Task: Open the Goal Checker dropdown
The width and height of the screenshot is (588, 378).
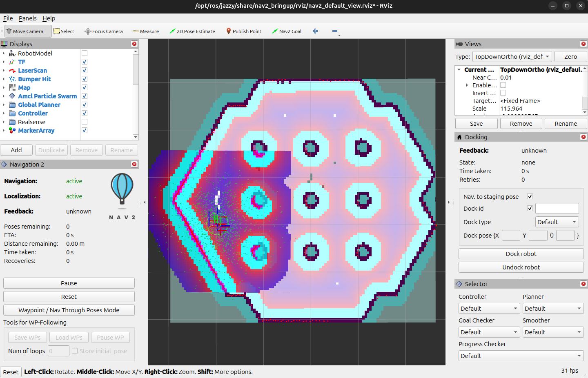Action: pyautogui.click(x=489, y=332)
